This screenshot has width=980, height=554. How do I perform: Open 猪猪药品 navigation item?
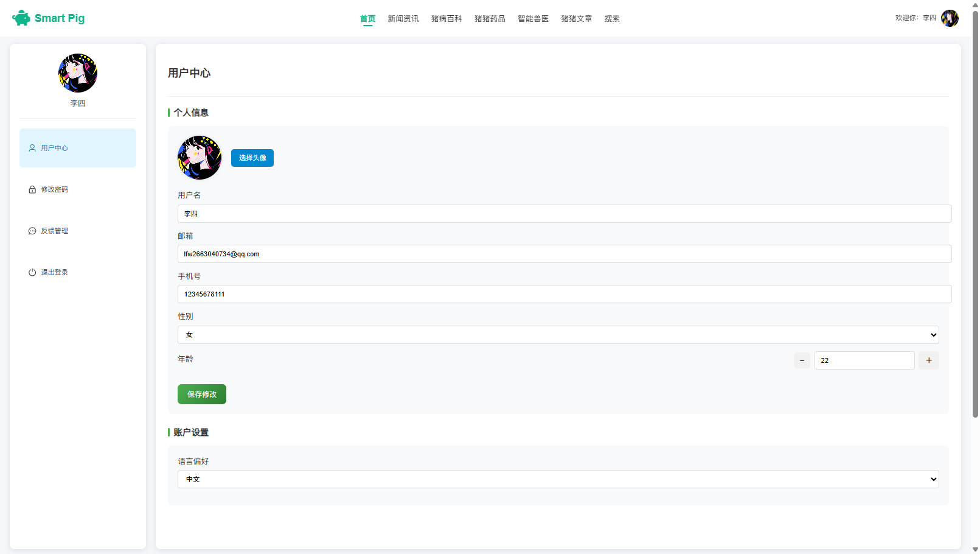490,19
